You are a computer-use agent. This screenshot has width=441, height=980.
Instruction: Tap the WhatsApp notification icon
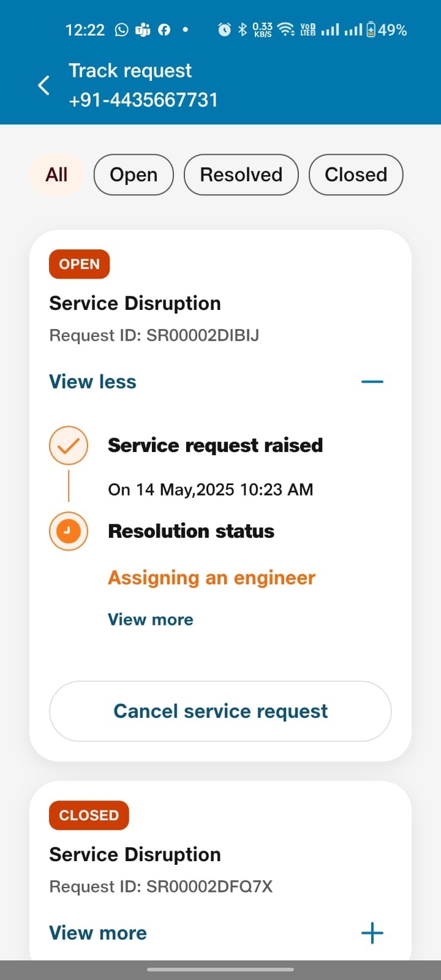coord(122,29)
